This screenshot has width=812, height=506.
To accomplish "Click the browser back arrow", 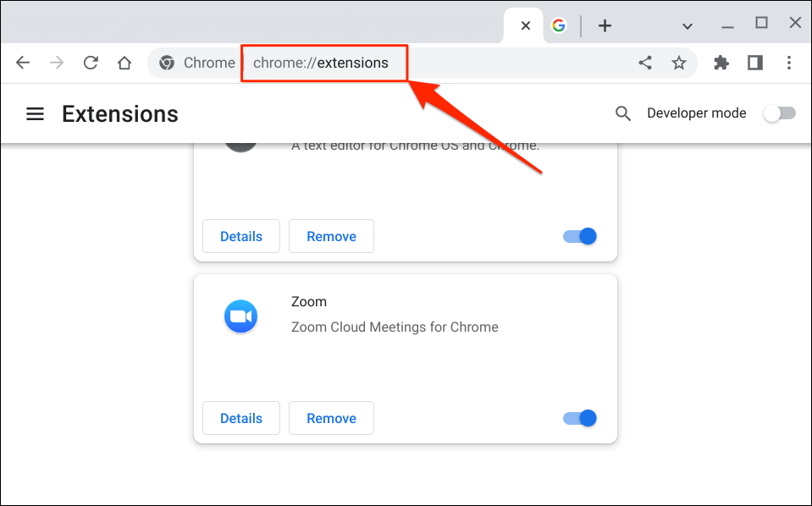I will click(23, 63).
